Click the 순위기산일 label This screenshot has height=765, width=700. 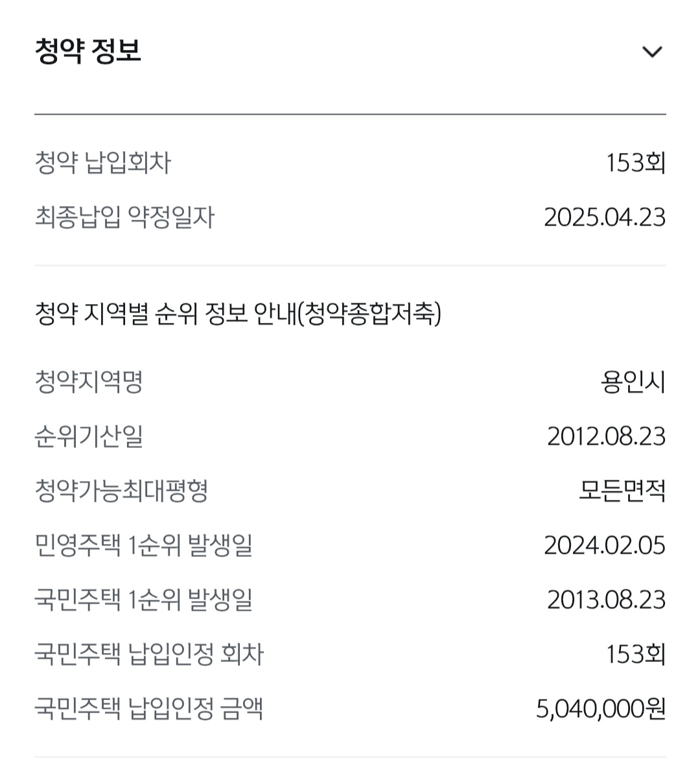pyautogui.click(x=88, y=436)
